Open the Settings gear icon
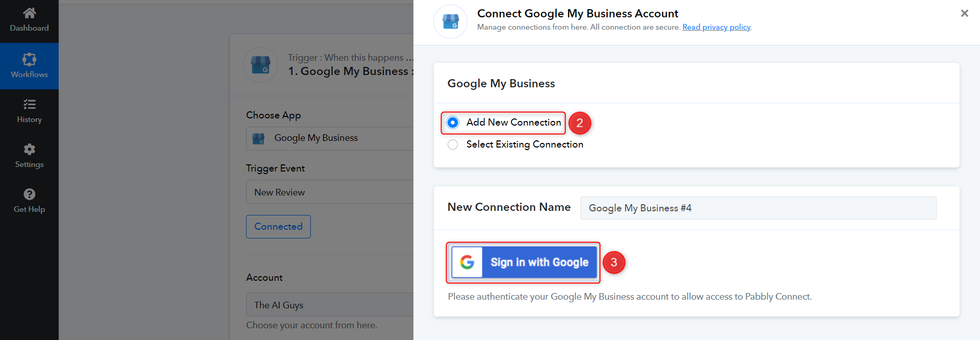Image resolution: width=980 pixels, height=340 pixels. click(x=29, y=149)
